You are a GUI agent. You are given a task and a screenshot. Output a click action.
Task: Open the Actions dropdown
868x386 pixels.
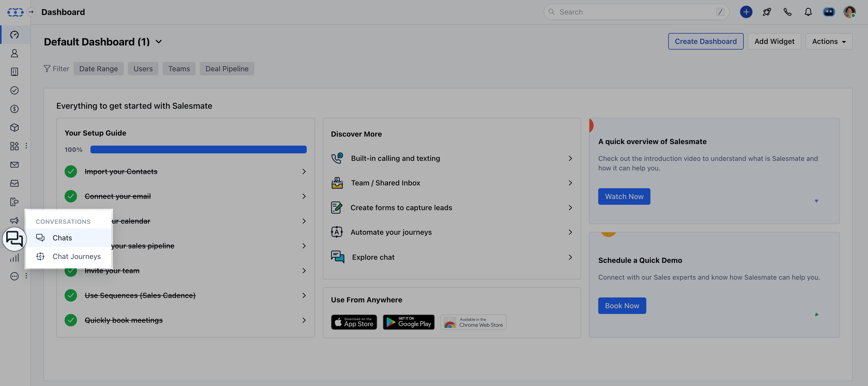coord(829,41)
